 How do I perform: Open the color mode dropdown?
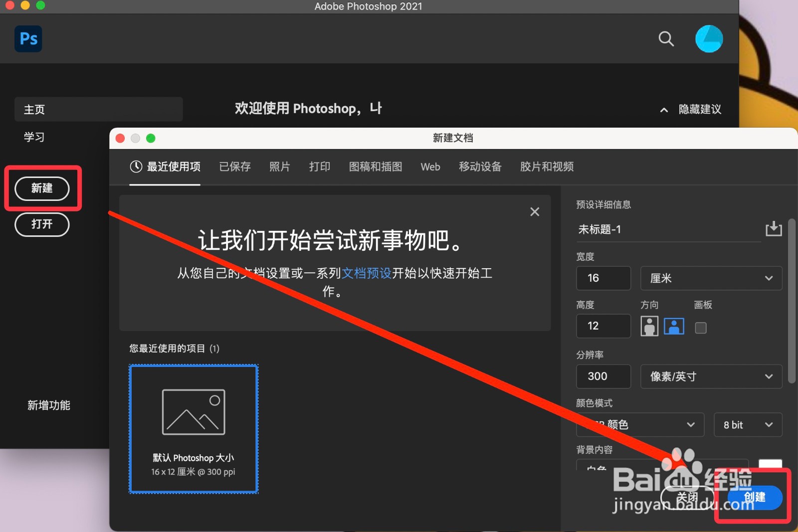pyautogui.click(x=640, y=425)
